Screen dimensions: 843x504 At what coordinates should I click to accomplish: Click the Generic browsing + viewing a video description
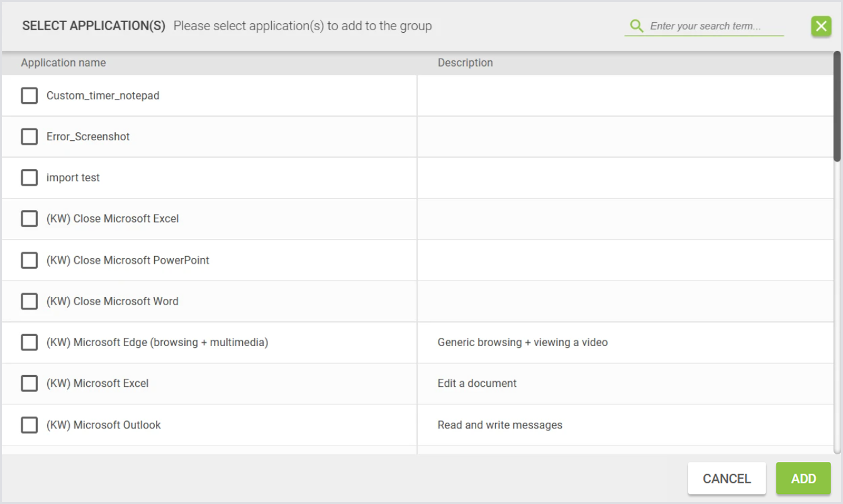click(522, 343)
